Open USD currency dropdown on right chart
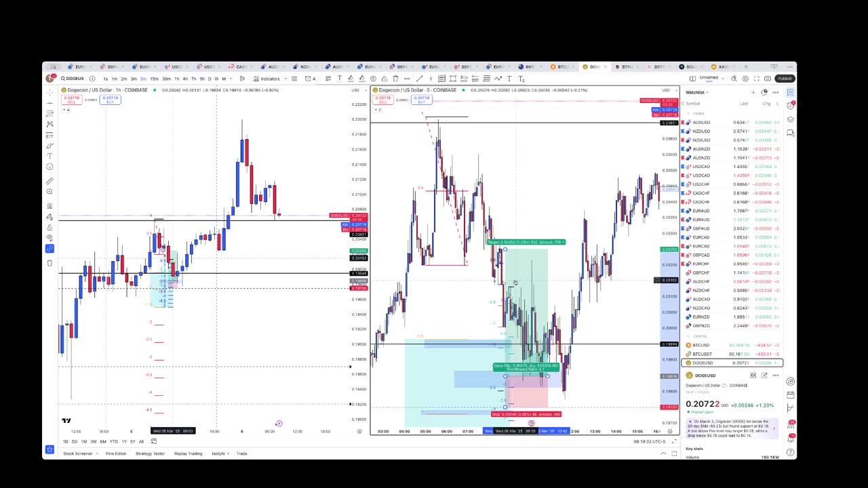Image resolution: width=868 pixels, height=488 pixels. pos(668,90)
